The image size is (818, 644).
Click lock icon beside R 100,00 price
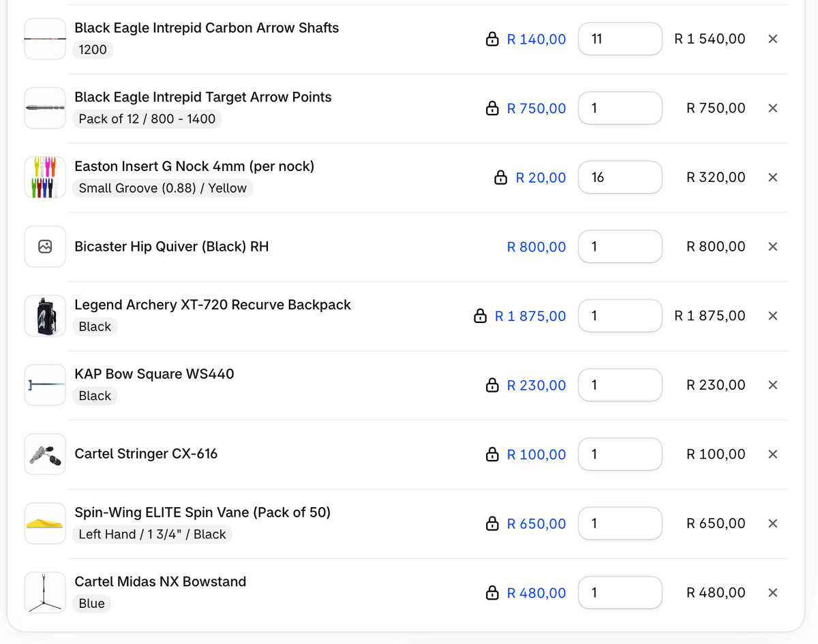492,455
